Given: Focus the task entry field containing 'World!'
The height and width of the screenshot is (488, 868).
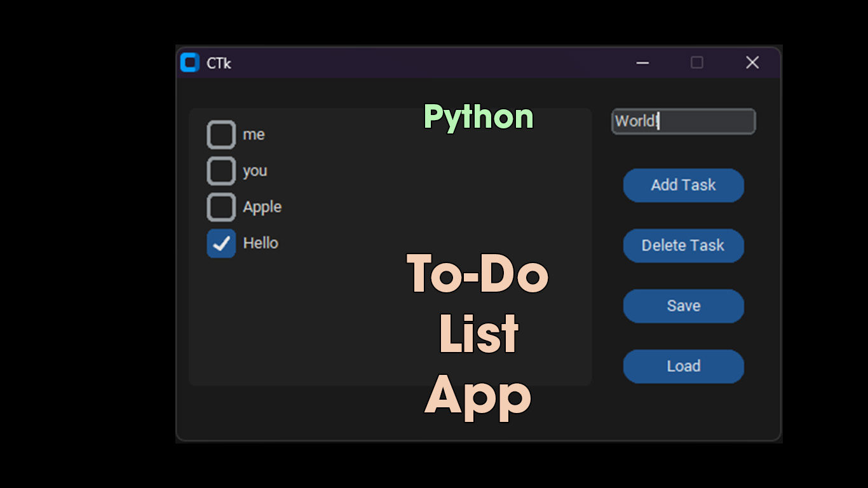Looking at the screenshot, I should (683, 121).
